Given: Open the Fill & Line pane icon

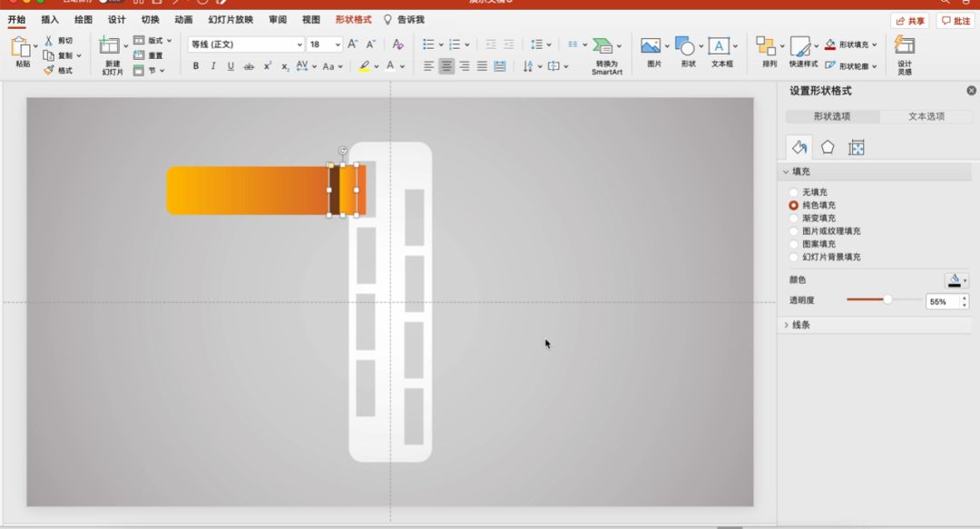Looking at the screenshot, I should (799, 148).
